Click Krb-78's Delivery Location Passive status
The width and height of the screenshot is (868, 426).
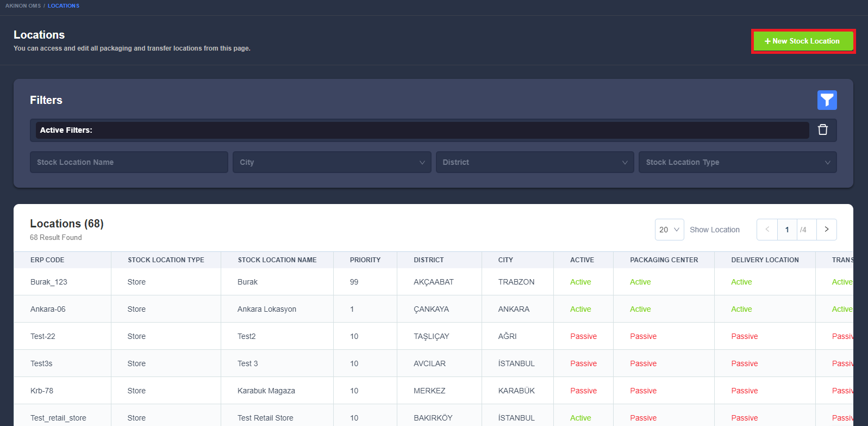click(x=744, y=391)
